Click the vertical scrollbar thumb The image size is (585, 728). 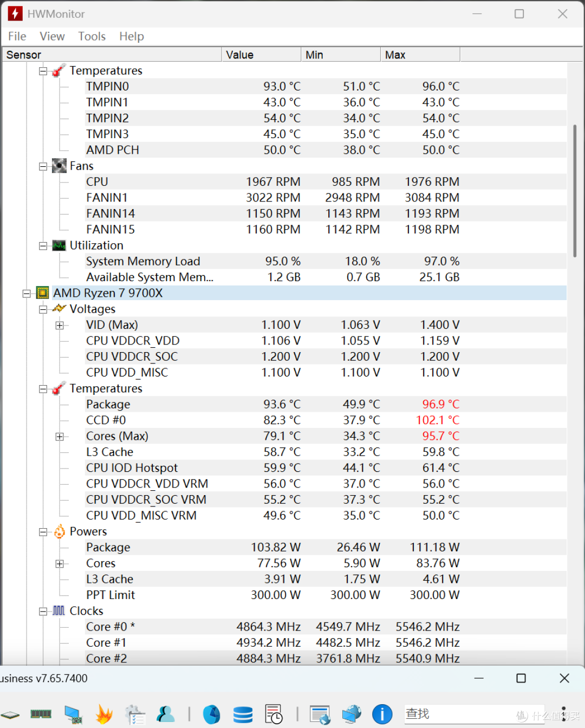[575, 191]
